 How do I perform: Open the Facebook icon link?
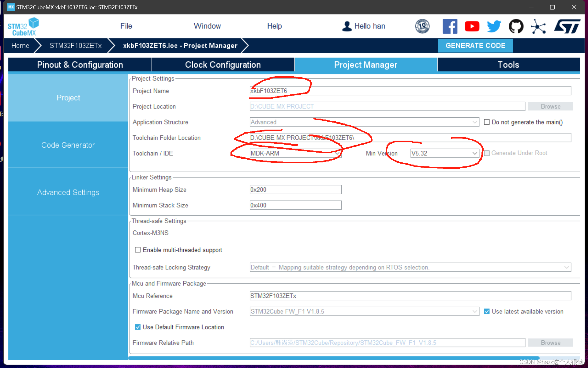(x=450, y=26)
